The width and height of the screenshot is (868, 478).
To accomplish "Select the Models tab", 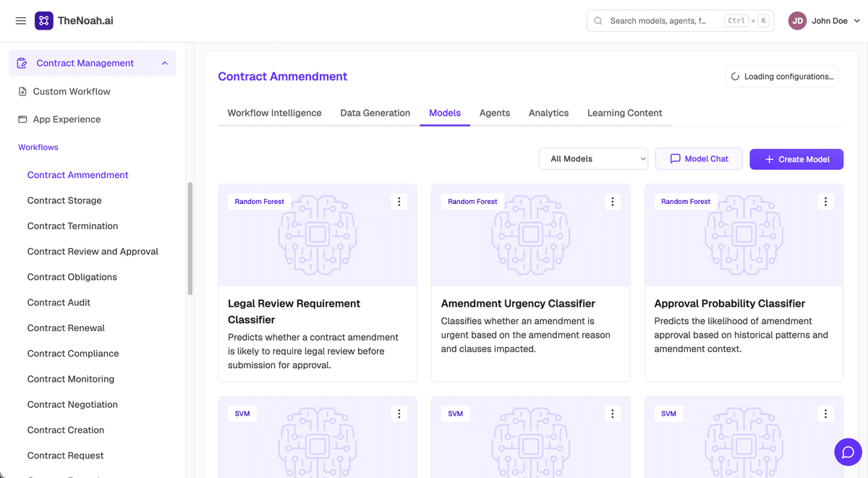I will (x=445, y=113).
